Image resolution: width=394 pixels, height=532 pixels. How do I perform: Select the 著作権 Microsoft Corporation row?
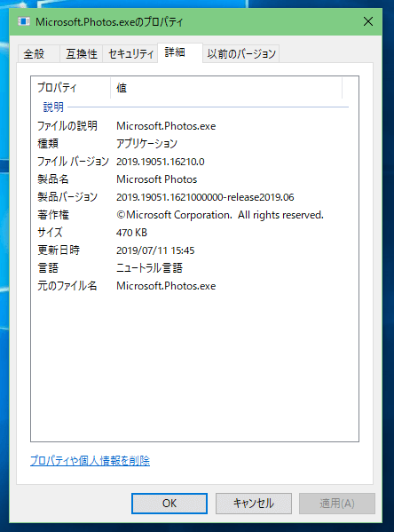(193, 215)
